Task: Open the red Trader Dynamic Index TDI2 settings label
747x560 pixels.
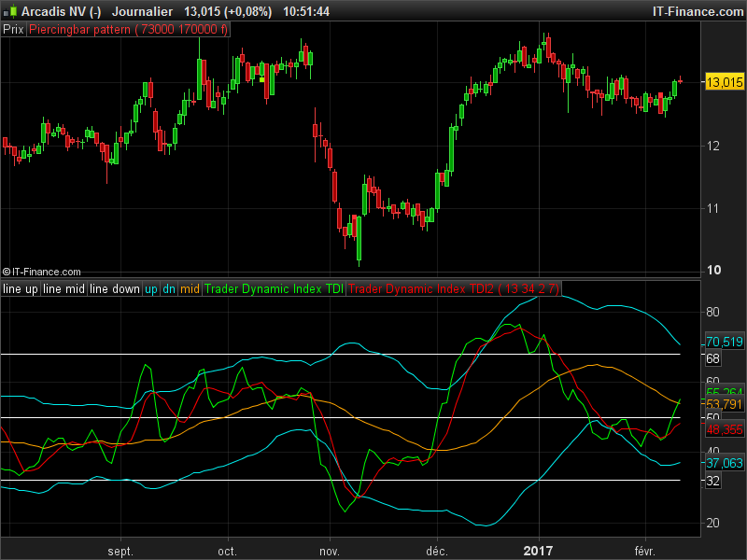Action: point(454,289)
